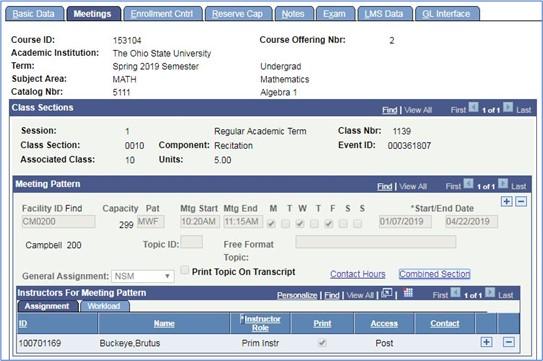The height and width of the screenshot is (361, 543).
Task: Click the Free Format Topic field
Action: [376, 242]
